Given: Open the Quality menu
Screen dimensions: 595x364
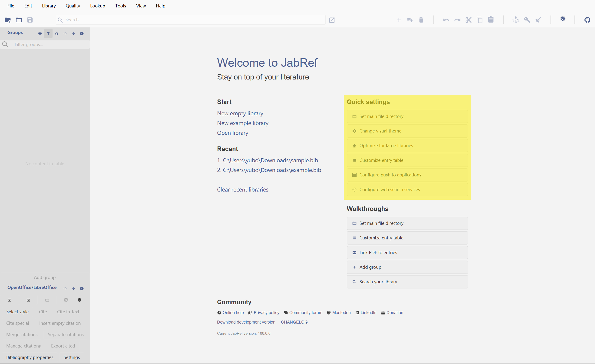Looking at the screenshot, I should (73, 6).
